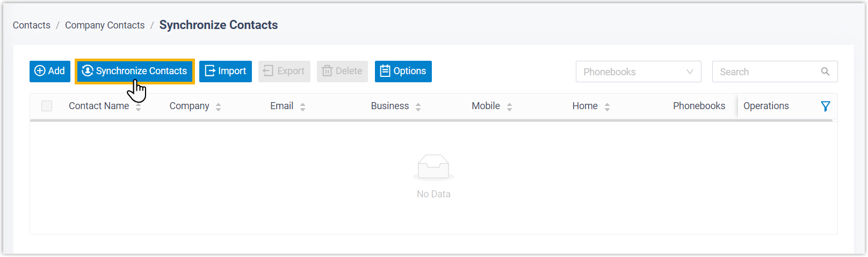
Task: Click the Phonebooks column header
Action: click(x=699, y=106)
